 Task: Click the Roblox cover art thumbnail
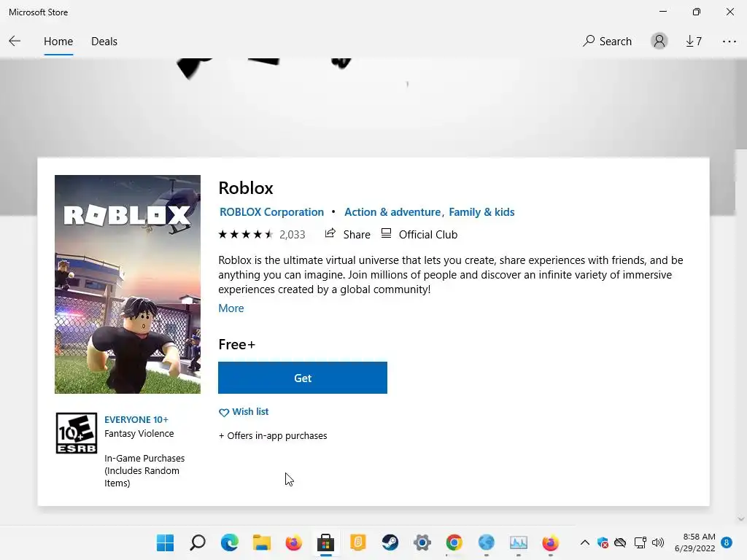click(x=128, y=284)
